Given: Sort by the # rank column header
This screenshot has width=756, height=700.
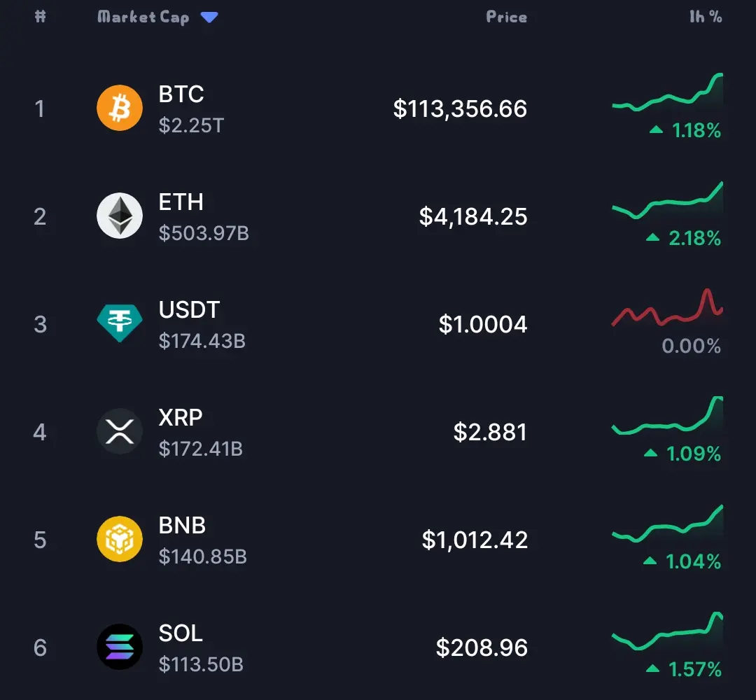Looking at the screenshot, I should (x=41, y=16).
